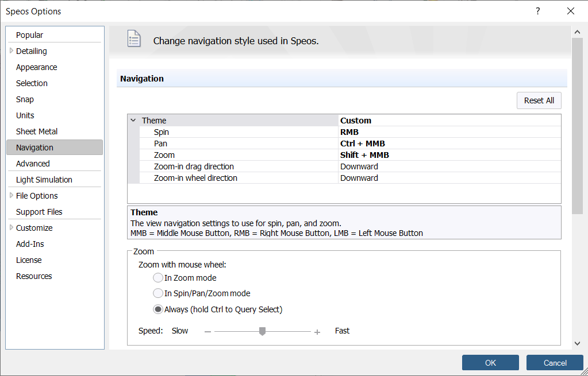588x376 pixels.
Task: Click the slider minus icon
Action: point(207,332)
